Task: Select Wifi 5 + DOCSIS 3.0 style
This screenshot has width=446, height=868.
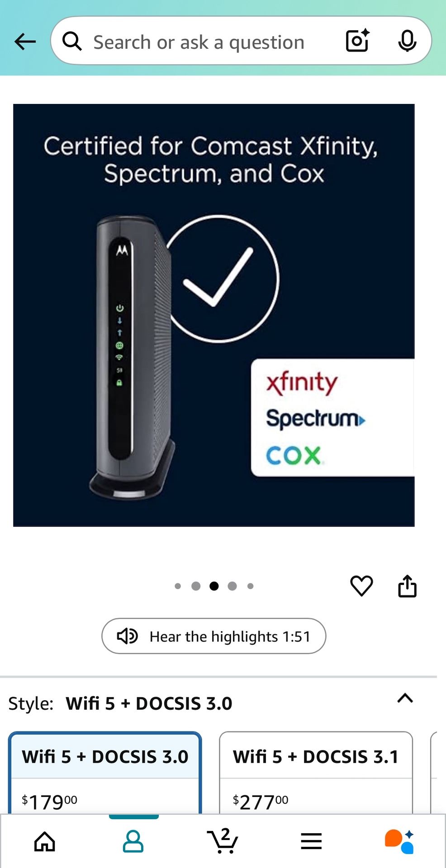Action: [x=105, y=773]
